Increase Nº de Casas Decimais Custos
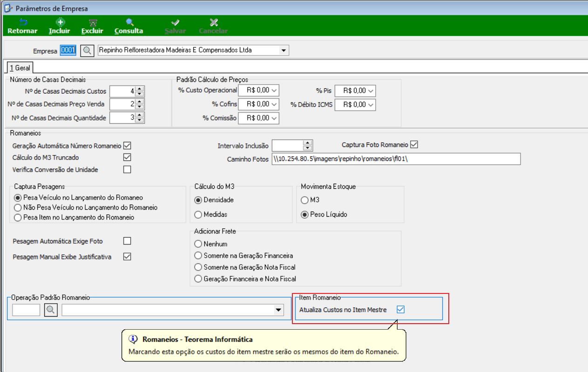588x372 pixels. (x=140, y=88)
